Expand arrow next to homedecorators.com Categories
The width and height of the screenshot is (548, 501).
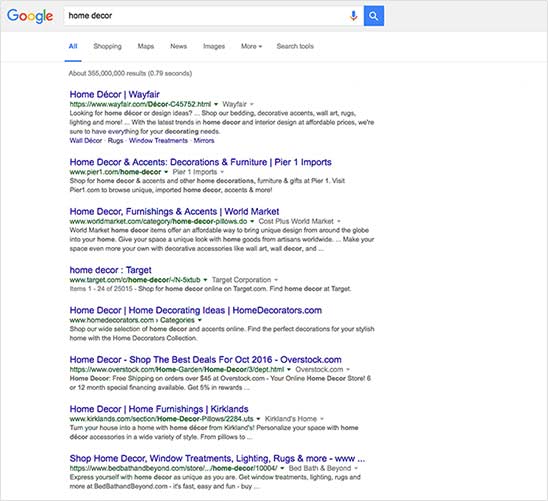(200, 320)
